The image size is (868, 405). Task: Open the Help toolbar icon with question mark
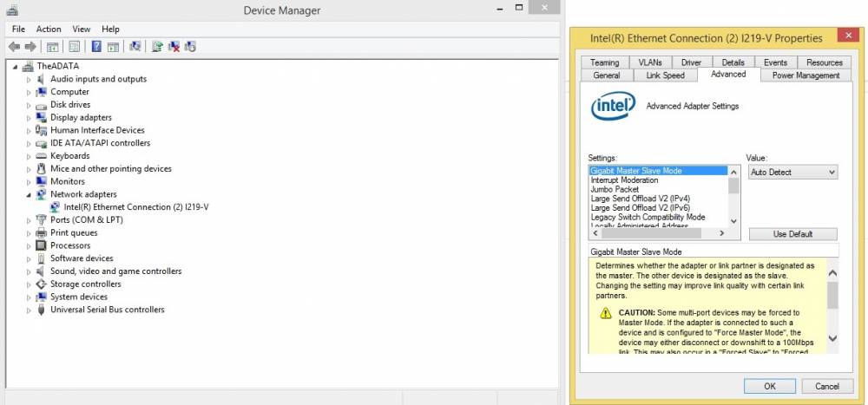(x=96, y=47)
